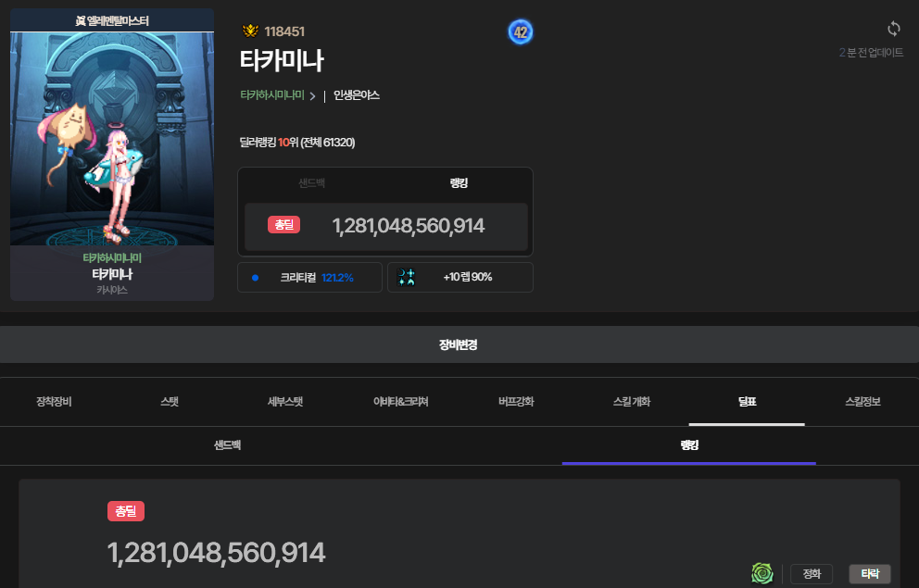This screenshot has height=588, width=919.
Task: Select the 타락 toggle option
Action: click(870, 574)
